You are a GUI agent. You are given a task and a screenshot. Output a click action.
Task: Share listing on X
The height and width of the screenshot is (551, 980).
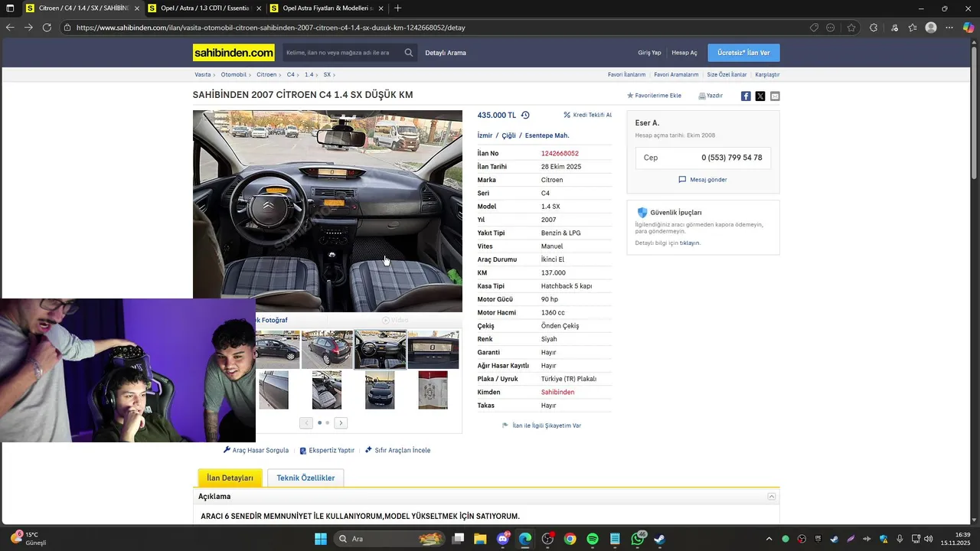[760, 96]
